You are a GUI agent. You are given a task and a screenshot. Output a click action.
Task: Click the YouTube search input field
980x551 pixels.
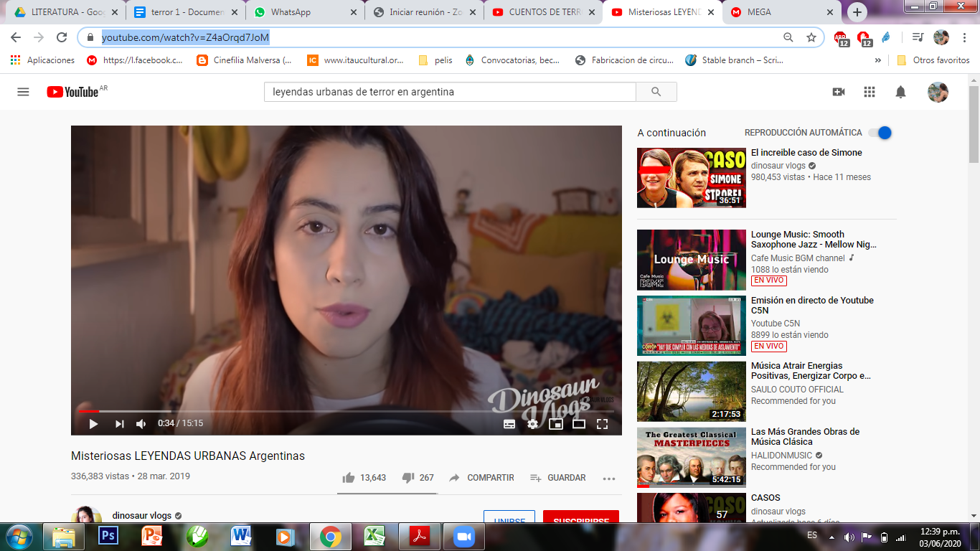click(x=450, y=92)
